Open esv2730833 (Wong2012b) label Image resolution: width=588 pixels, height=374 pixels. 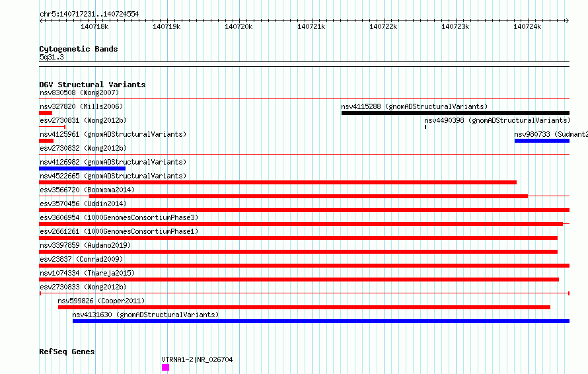point(83,287)
